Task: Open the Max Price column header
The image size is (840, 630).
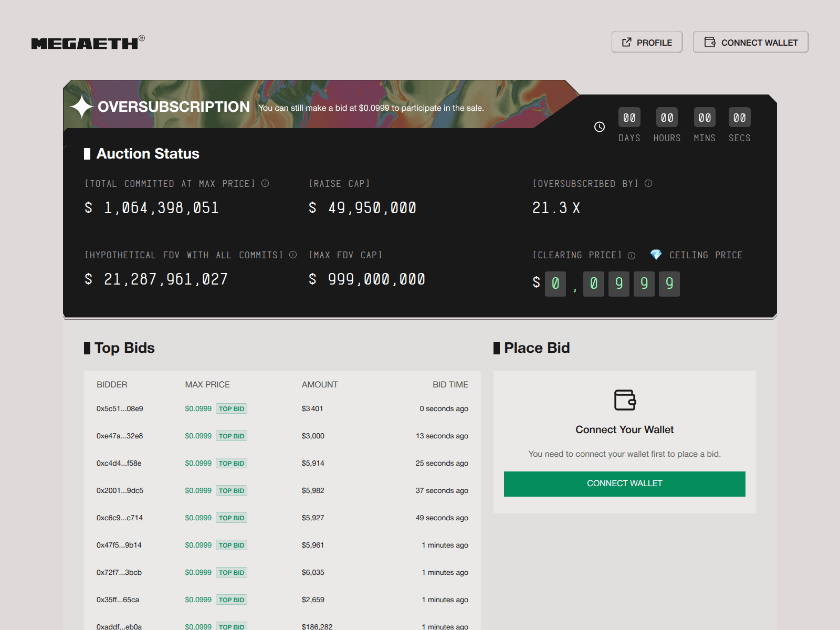Action: (207, 384)
